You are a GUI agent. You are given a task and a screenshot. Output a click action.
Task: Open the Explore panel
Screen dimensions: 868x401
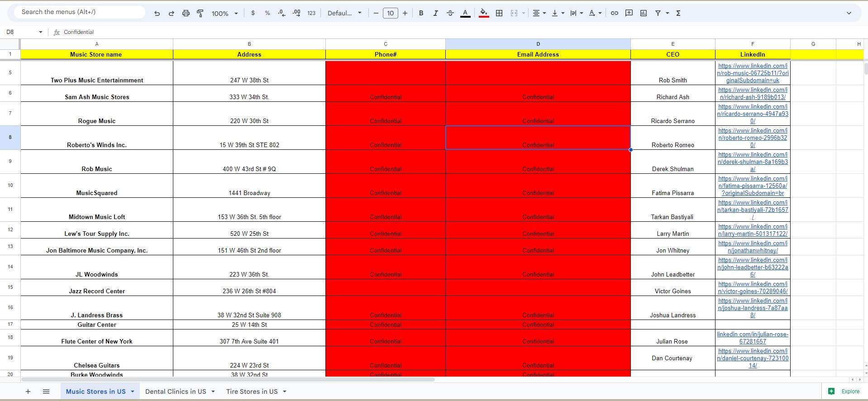pos(844,391)
